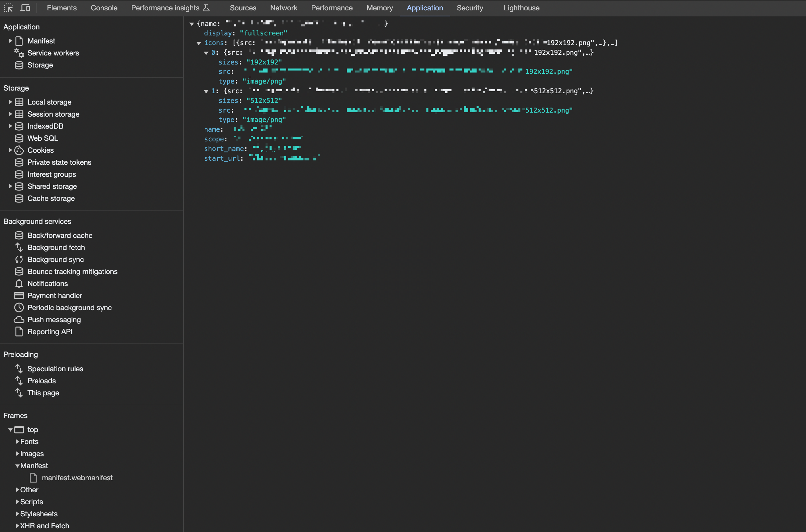Select Cache storage in sidebar

[51, 198]
